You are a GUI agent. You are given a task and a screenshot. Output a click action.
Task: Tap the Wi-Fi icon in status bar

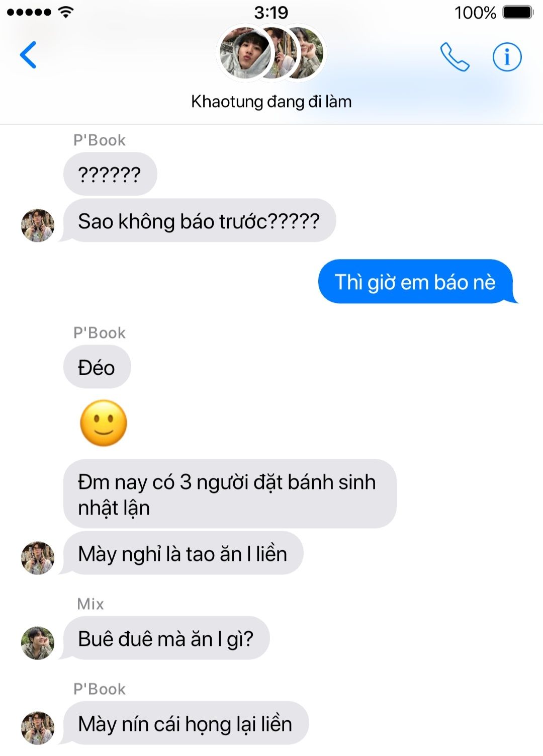pyautogui.click(x=65, y=12)
